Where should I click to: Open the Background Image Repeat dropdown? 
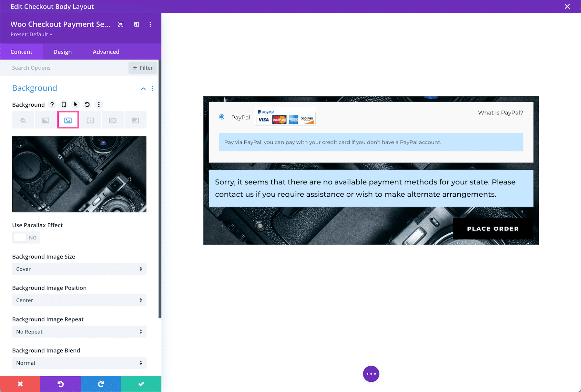click(79, 331)
